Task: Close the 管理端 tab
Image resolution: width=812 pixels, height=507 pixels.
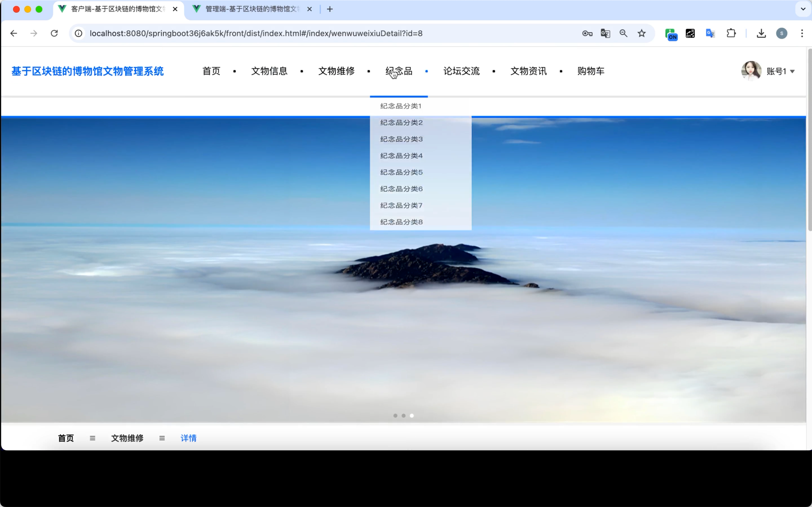Action: [309, 9]
